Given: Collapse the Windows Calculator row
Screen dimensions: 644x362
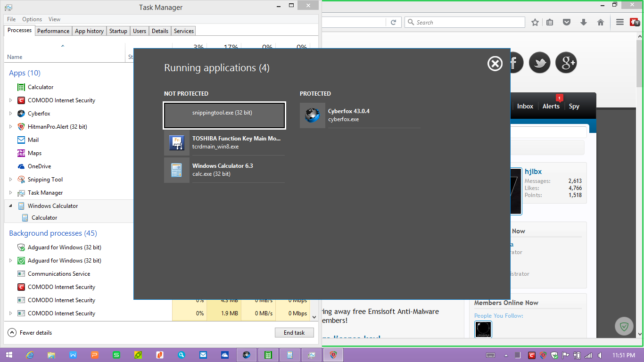Looking at the screenshot, I should coord(11,206).
